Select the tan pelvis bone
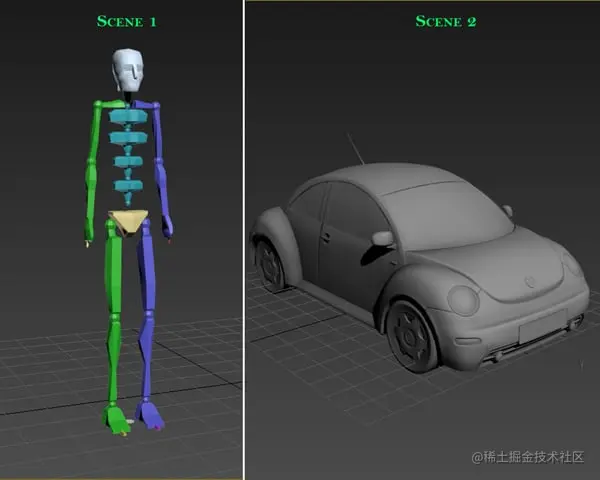Screen dimensions: 600x480 tap(128, 222)
